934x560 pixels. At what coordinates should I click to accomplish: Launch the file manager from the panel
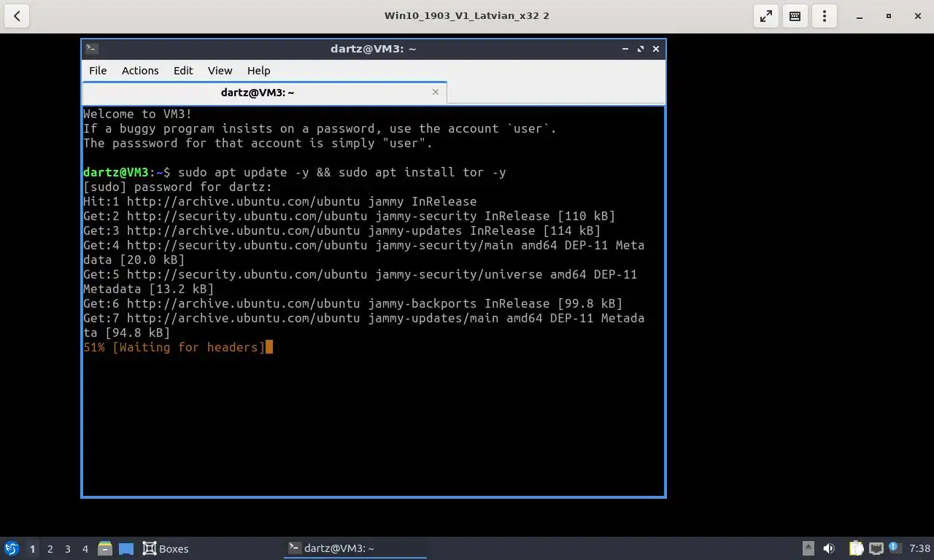(x=105, y=548)
